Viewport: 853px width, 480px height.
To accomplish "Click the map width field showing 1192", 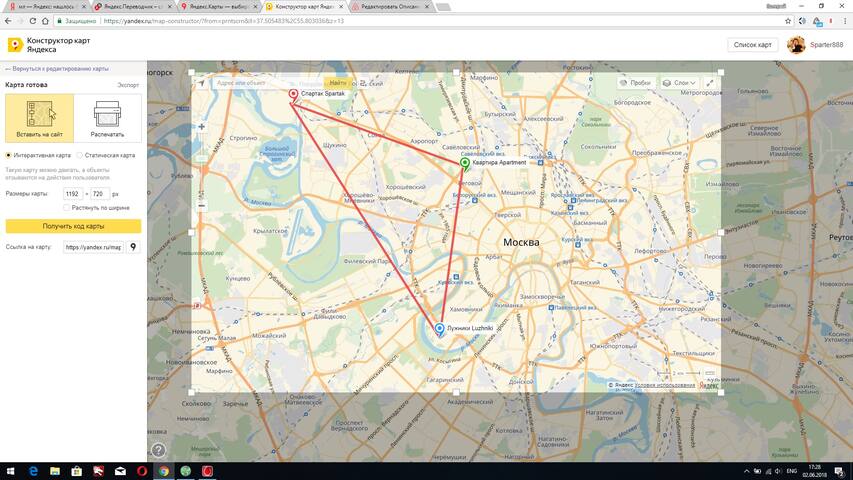I will [x=73, y=194].
